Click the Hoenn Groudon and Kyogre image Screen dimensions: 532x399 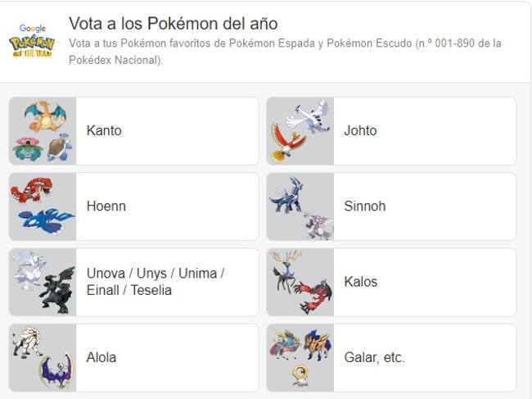[43, 206]
